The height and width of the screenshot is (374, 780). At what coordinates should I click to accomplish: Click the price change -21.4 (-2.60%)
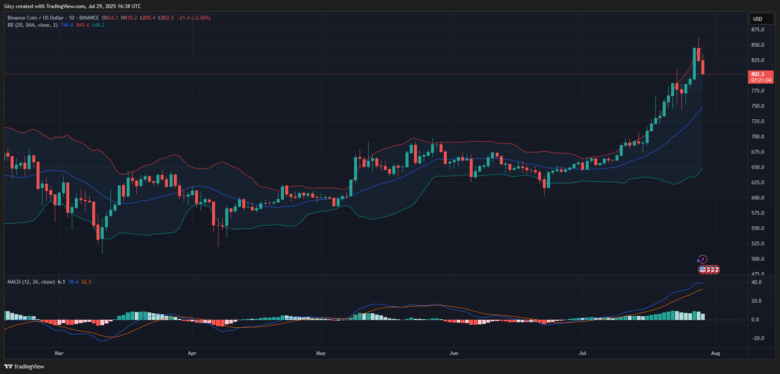[x=195, y=17]
